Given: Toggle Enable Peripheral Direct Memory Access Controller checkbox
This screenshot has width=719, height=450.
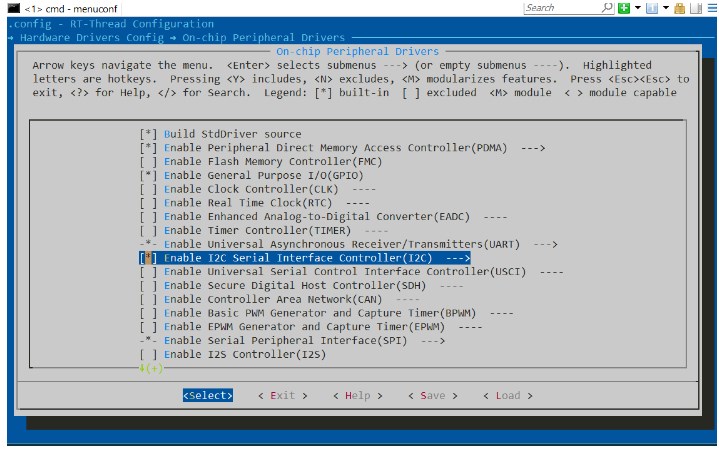Looking at the screenshot, I should point(148,148).
